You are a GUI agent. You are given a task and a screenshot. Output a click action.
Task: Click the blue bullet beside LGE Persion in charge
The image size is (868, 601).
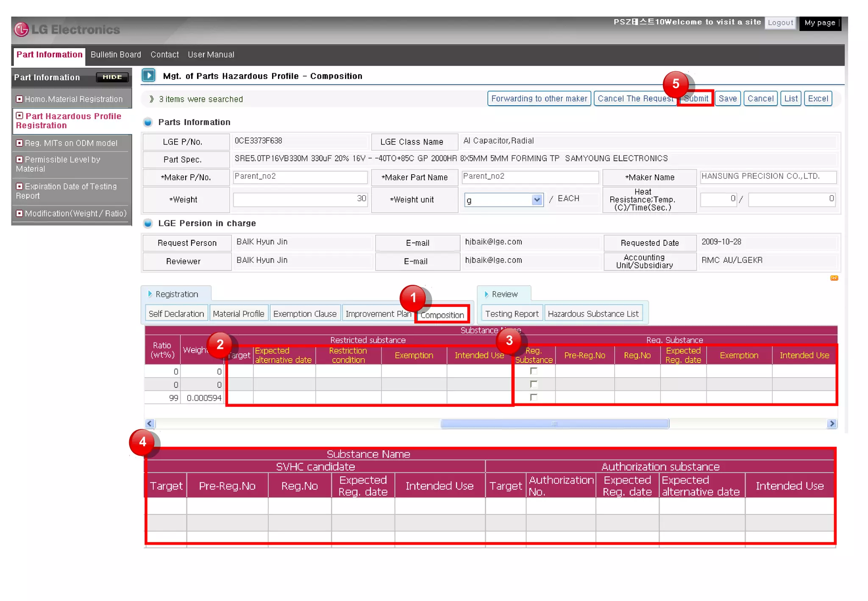pyautogui.click(x=148, y=223)
